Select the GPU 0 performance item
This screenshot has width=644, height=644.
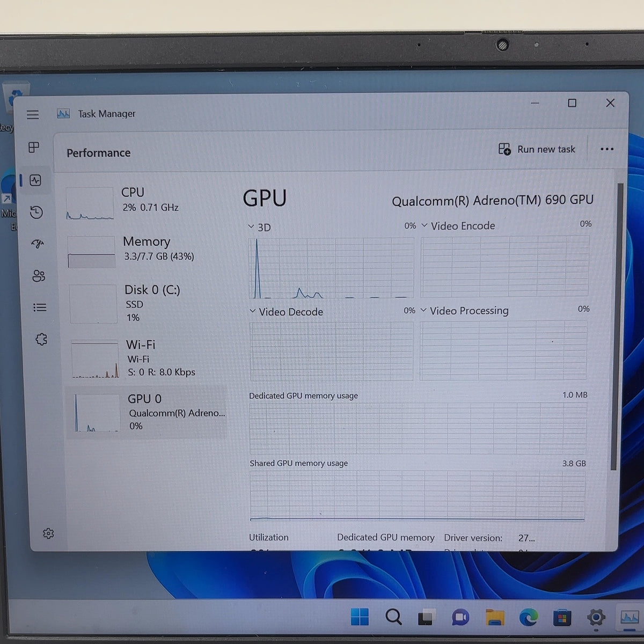(147, 412)
